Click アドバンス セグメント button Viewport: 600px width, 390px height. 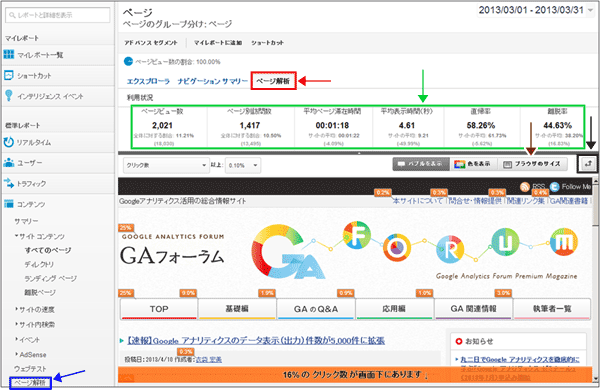(x=151, y=42)
